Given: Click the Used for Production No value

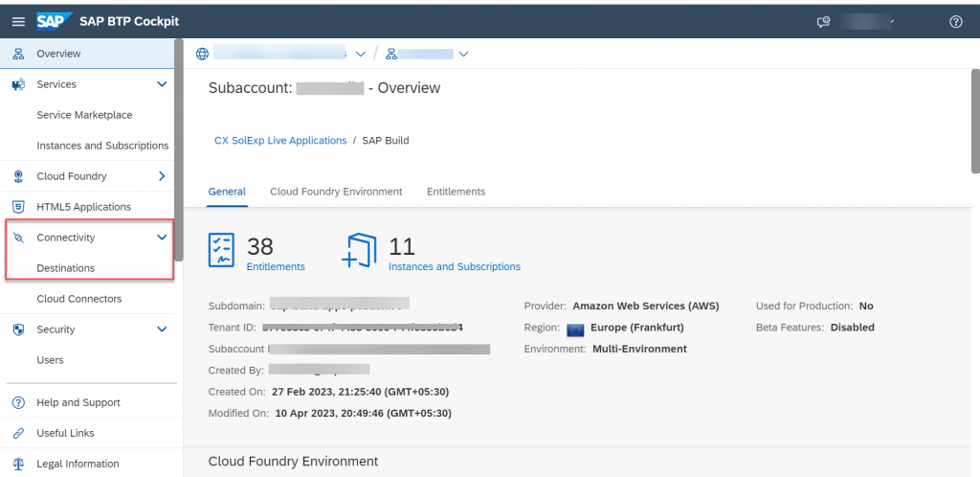Looking at the screenshot, I should coord(866,307).
